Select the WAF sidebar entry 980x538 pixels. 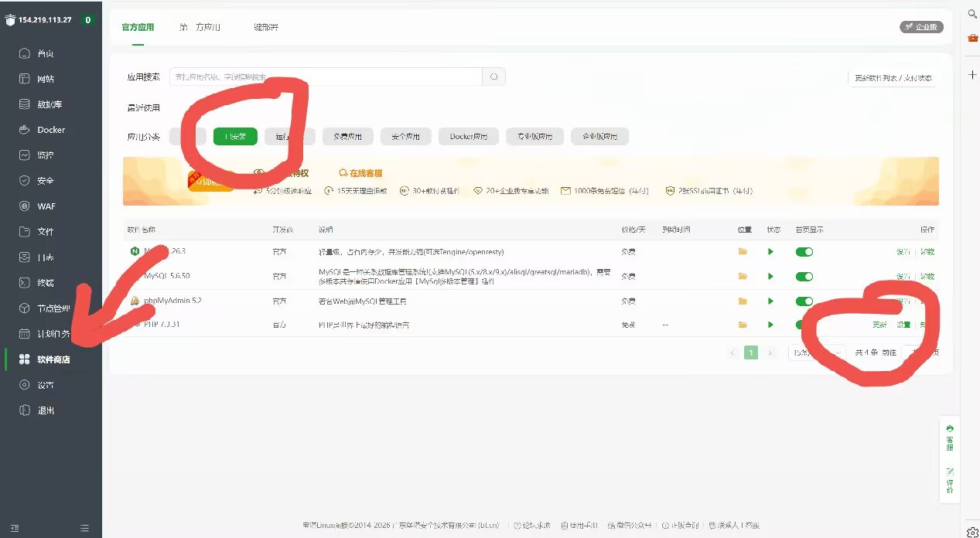(50, 206)
